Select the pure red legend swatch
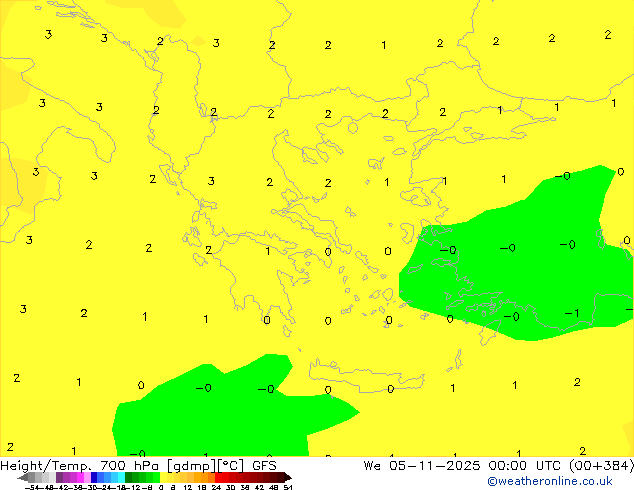Viewport: 634px width, 490px height. pyautogui.click(x=218, y=477)
